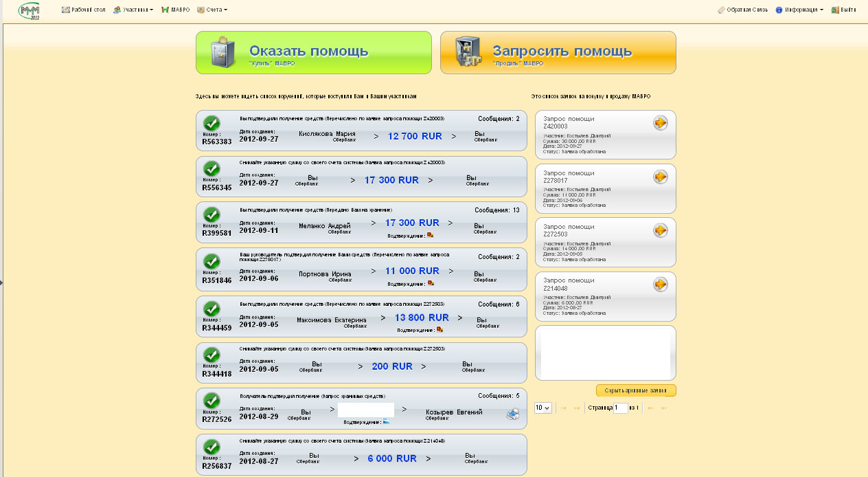Viewport: 868px width, 477px height.
Task: Click green checkmark of order R563383
Action: [212, 122]
